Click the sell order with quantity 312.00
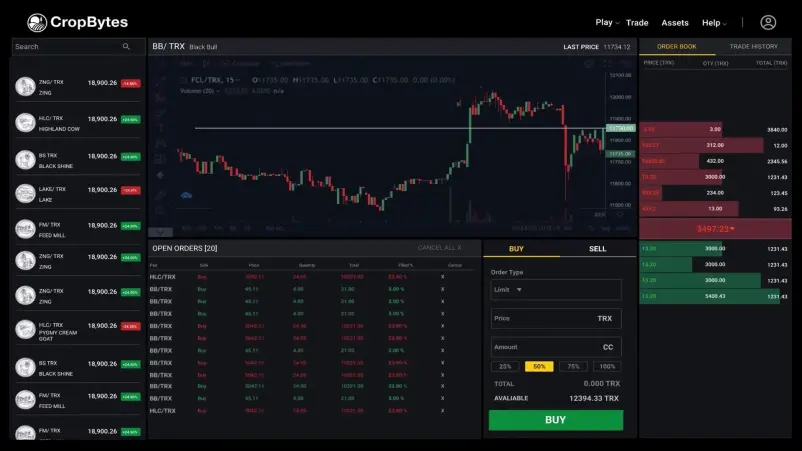 (x=715, y=145)
